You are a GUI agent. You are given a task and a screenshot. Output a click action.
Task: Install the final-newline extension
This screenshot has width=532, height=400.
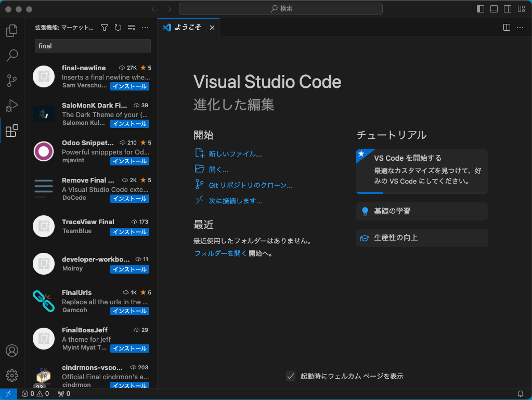tap(129, 86)
